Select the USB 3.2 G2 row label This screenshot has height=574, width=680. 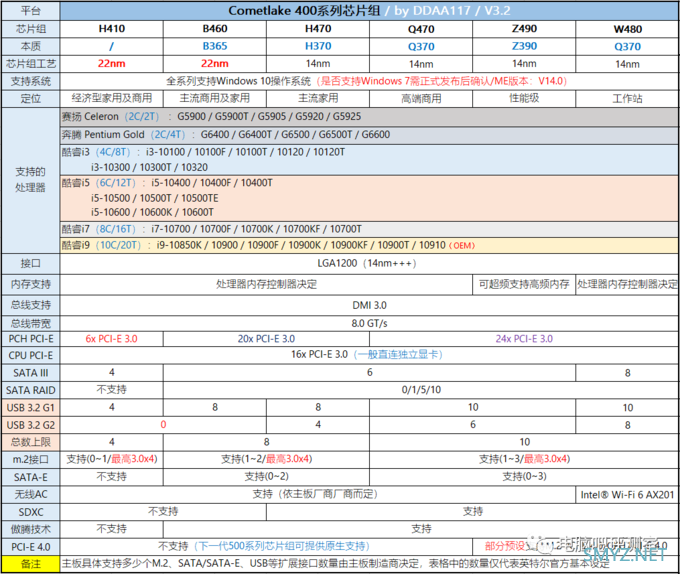click(x=30, y=425)
